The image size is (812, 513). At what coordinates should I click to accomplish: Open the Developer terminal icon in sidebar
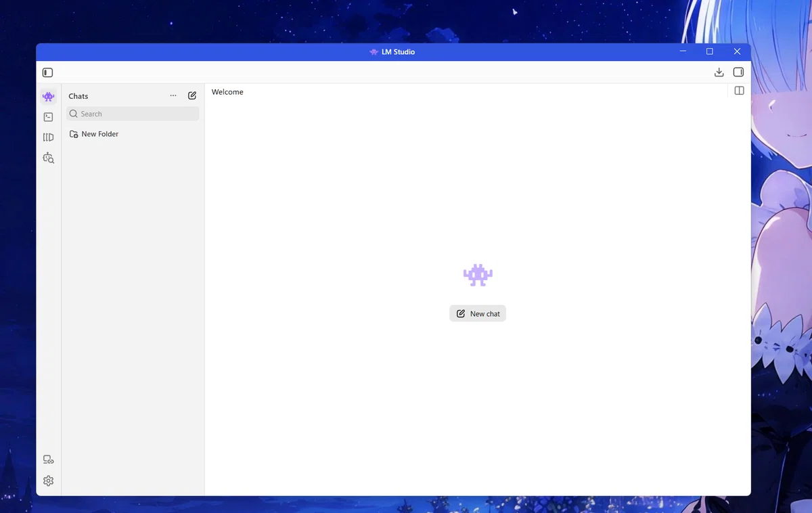48,117
